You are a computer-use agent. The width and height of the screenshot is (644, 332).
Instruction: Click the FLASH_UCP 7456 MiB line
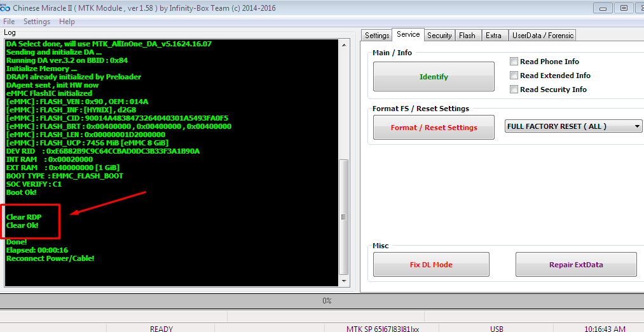pyautogui.click(x=87, y=143)
